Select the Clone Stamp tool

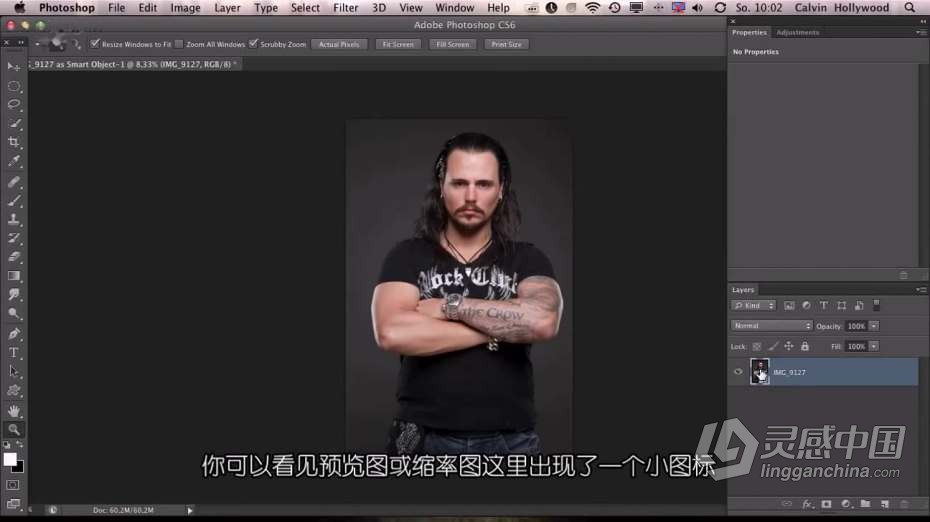[x=14, y=219]
